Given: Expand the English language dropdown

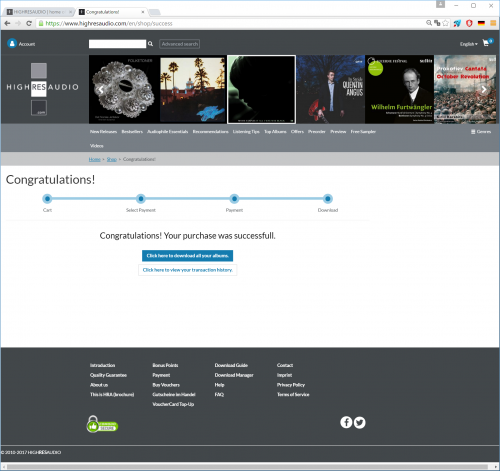Looking at the screenshot, I should point(469,44).
